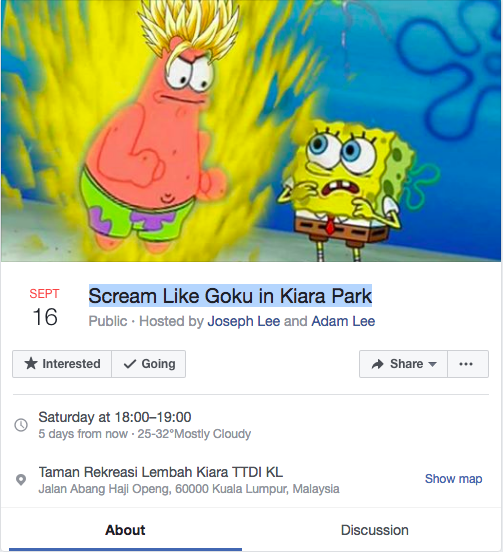The height and width of the screenshot is (552, 503).
Task: Mark yourself as Going to the event
Action: (x=149, y=364)
